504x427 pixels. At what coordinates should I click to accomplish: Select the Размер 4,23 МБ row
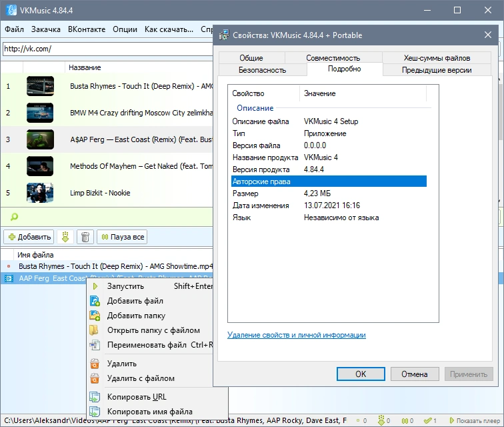click(329, 193)
